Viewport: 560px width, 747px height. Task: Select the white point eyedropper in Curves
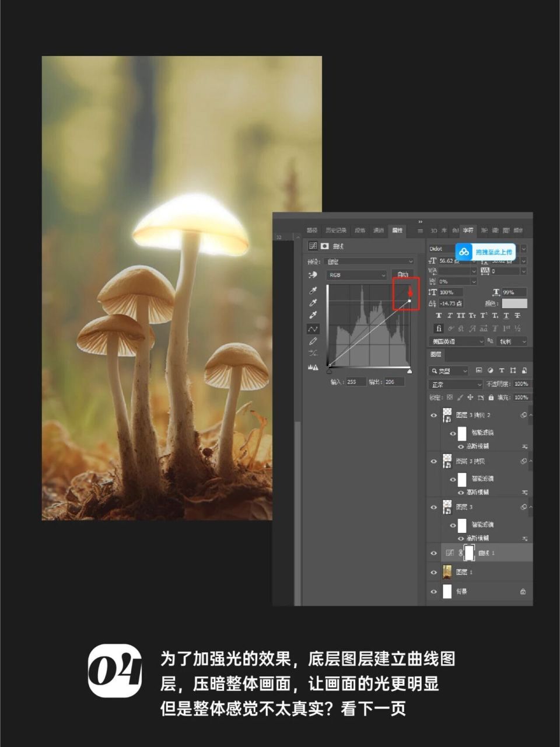[x=313, y=315]
